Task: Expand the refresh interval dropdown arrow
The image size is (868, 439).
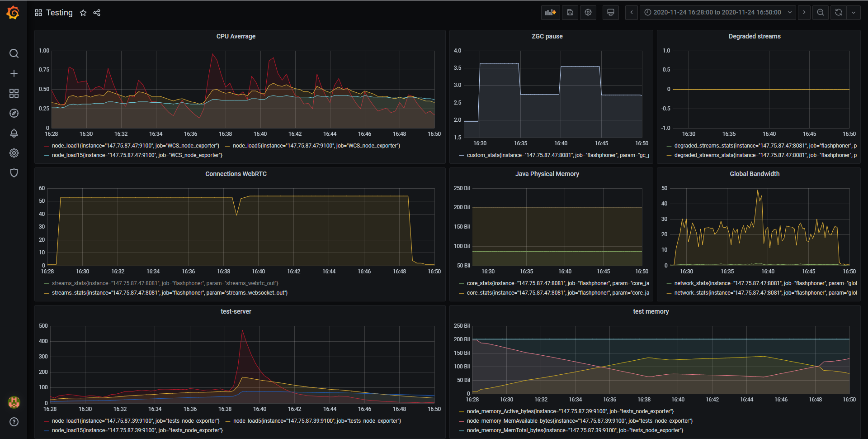Action: tap(854, 13)
